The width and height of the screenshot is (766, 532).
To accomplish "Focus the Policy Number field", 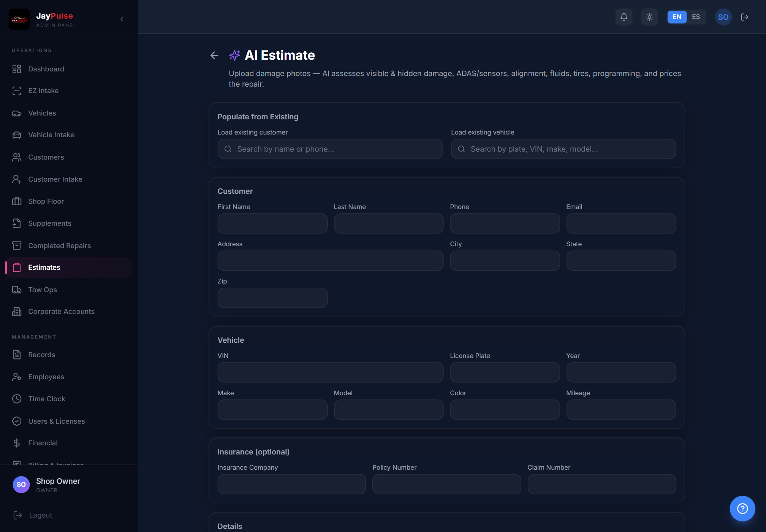I will (446, 484).
